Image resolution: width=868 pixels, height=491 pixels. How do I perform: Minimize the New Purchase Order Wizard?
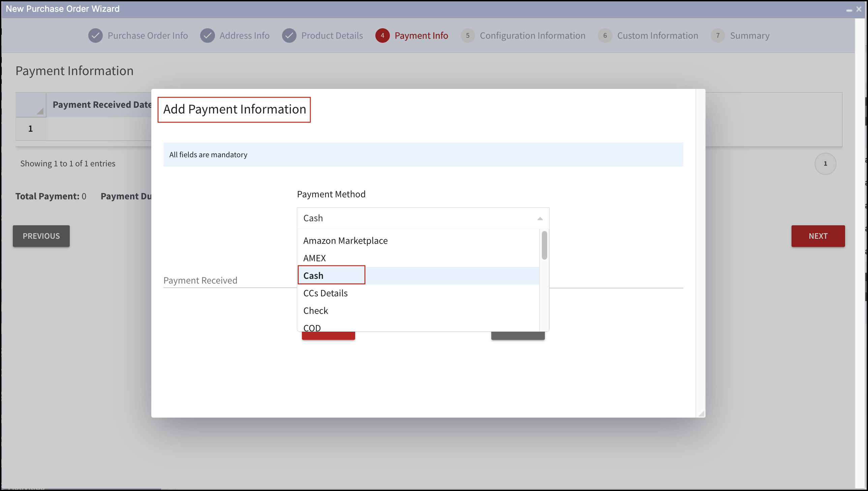point(849,10)
